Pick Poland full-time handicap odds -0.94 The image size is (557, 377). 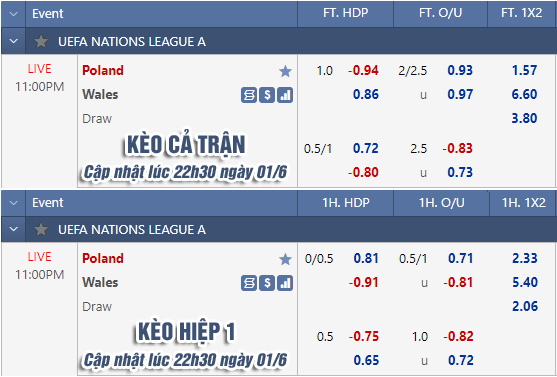tap(363, 70)
